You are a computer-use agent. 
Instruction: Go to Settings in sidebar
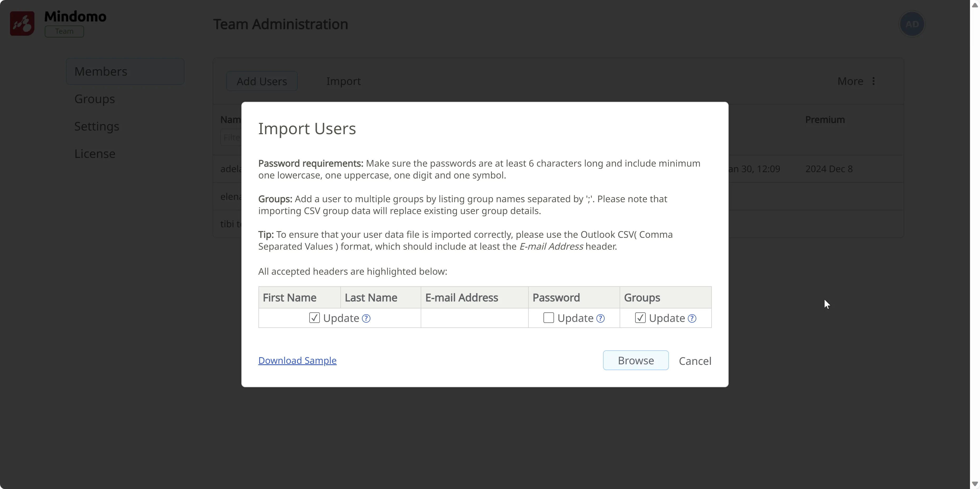pyautogui.click(x=97, y=126)
